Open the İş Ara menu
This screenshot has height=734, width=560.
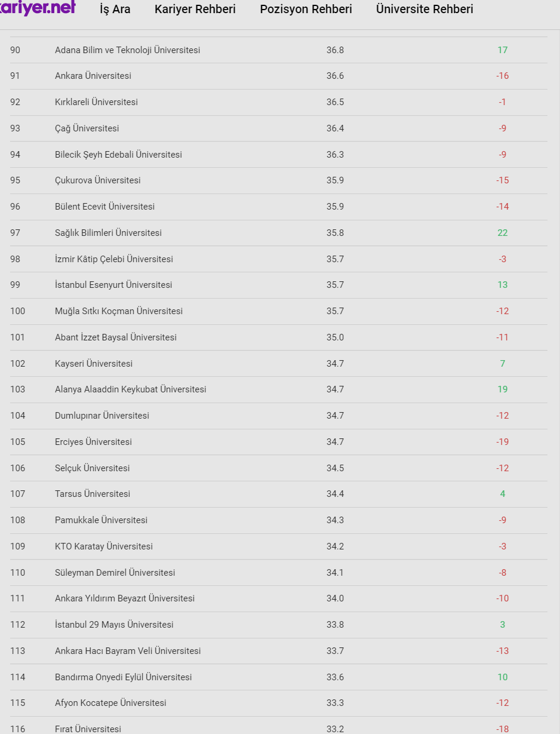coord(115,10)
